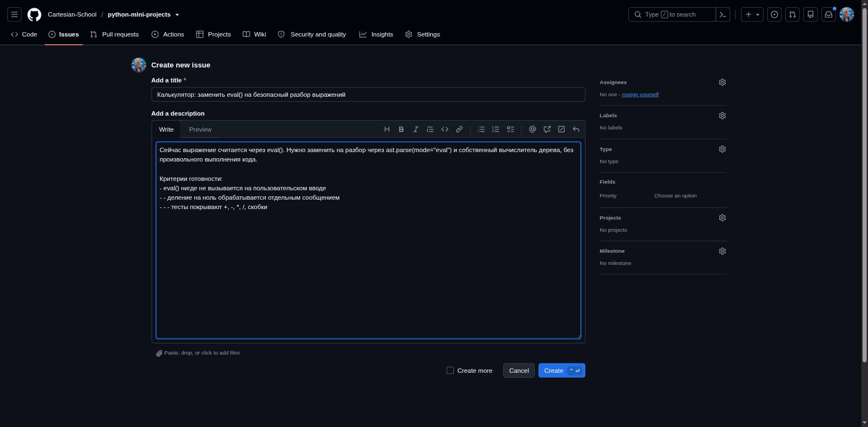Open the repository switcher dropdown caret

pos(177,15)
